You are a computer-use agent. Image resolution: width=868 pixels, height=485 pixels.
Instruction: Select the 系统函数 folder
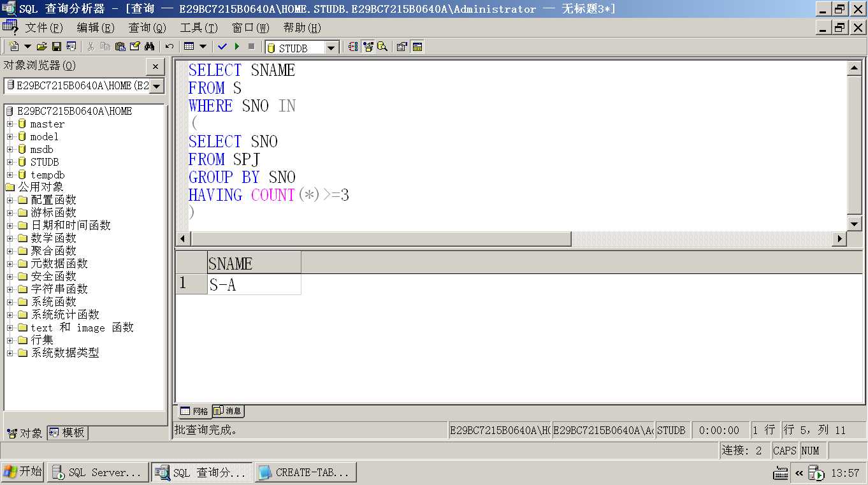(54, 301)
